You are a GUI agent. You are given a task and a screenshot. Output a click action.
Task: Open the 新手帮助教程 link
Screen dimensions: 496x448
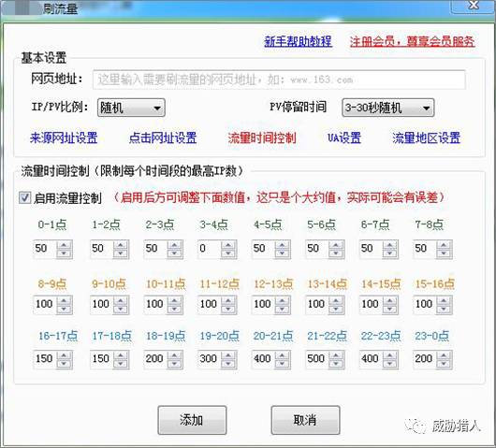pyautogui.click(x=298, y=41)
